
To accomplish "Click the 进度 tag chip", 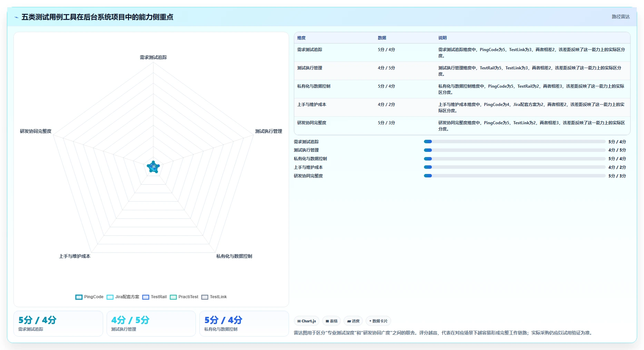I will (x=353, y=321).
